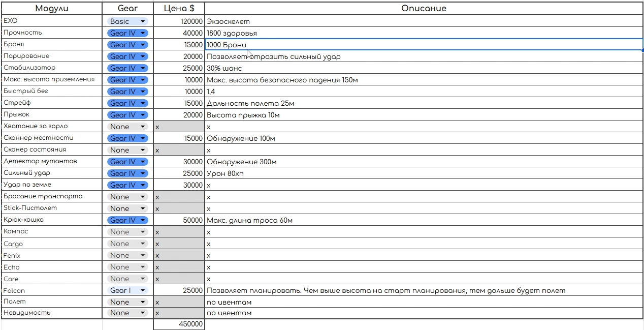Select the price cell 50000
Screen dimensions: 644x330
click(179, 220)
